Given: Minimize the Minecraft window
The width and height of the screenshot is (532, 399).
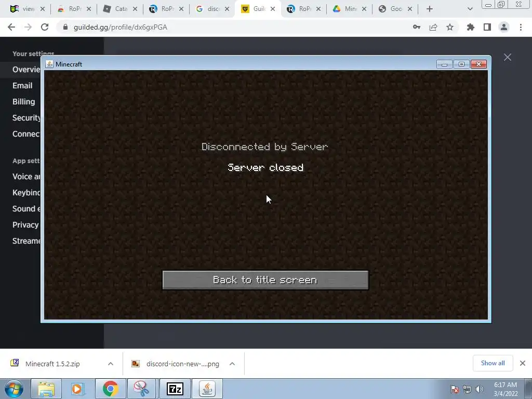Looking at the screenshot, I should point(445,64).
